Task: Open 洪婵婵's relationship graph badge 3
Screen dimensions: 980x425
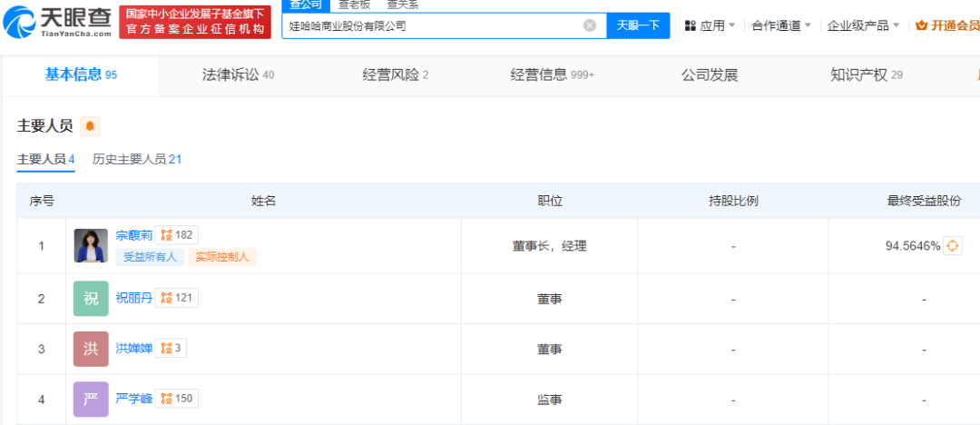Action: 171,348
